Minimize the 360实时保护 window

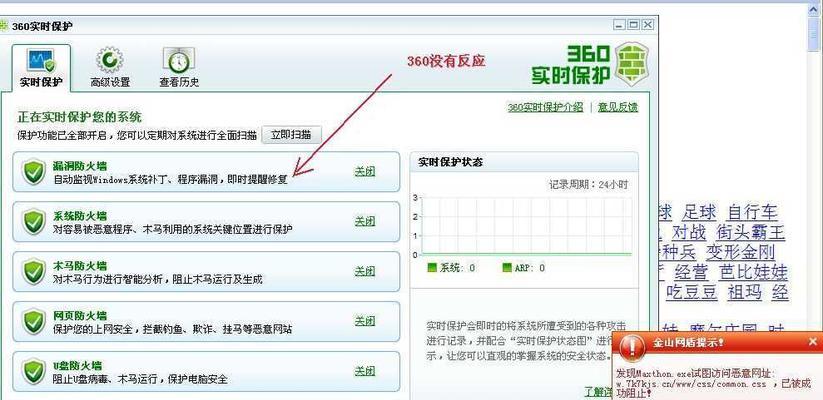pos(620,25)
